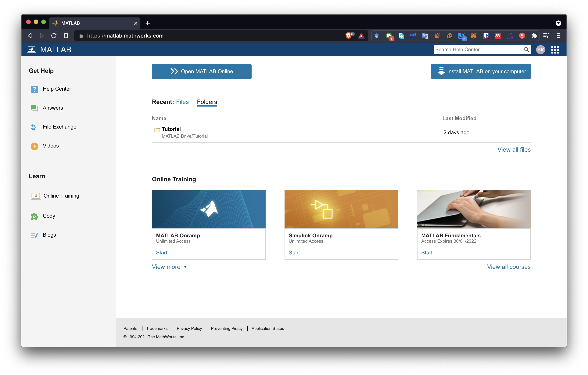Click the matlab.mathworks.com address bar
Screen dimensions: 588x375
[208, 36]
